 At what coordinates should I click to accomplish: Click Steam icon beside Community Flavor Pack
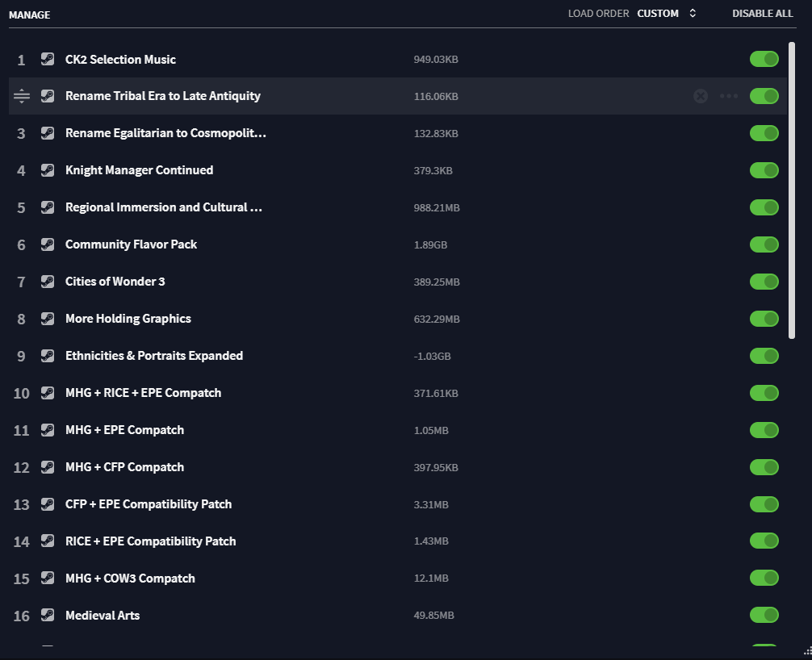coord(48,244)
